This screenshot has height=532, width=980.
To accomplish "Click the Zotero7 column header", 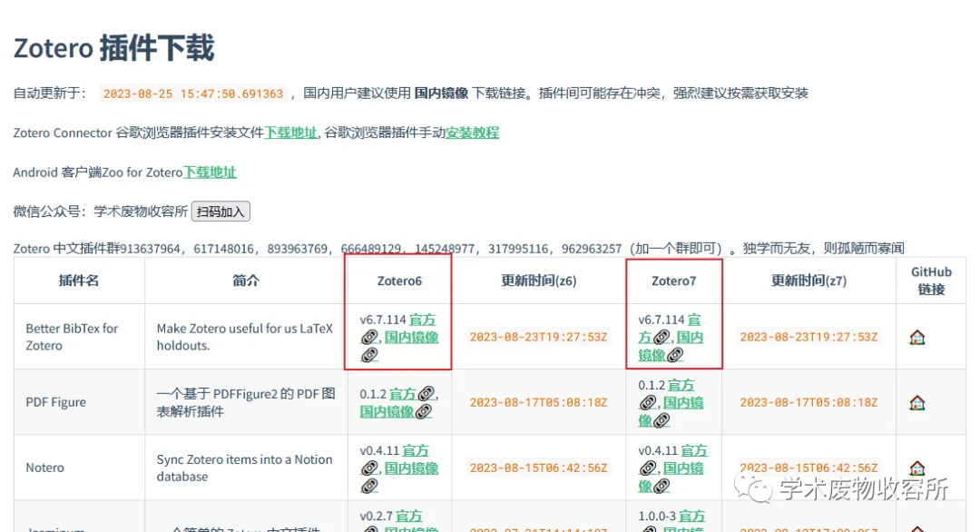I will click(x=673, y=281).
